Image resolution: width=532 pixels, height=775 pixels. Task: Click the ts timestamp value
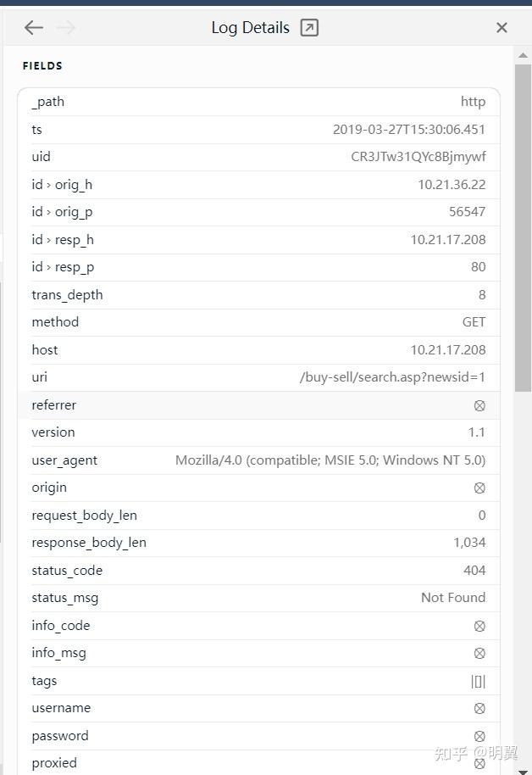(x=409, y=130)
